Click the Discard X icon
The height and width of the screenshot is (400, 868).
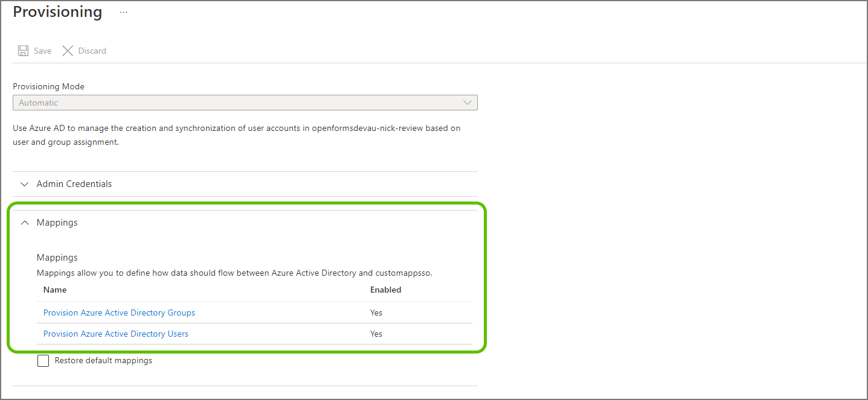pos(68,51)
